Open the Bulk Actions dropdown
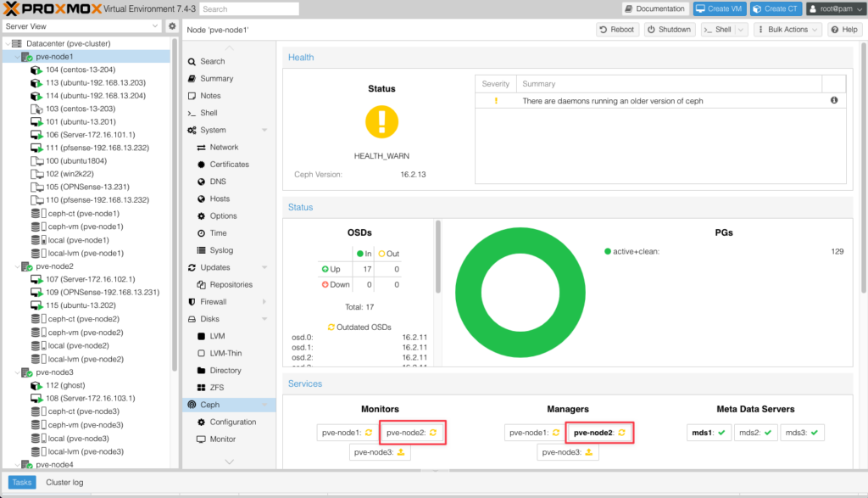The height and width of the screenshot is (498, 868). click(787, 30)
